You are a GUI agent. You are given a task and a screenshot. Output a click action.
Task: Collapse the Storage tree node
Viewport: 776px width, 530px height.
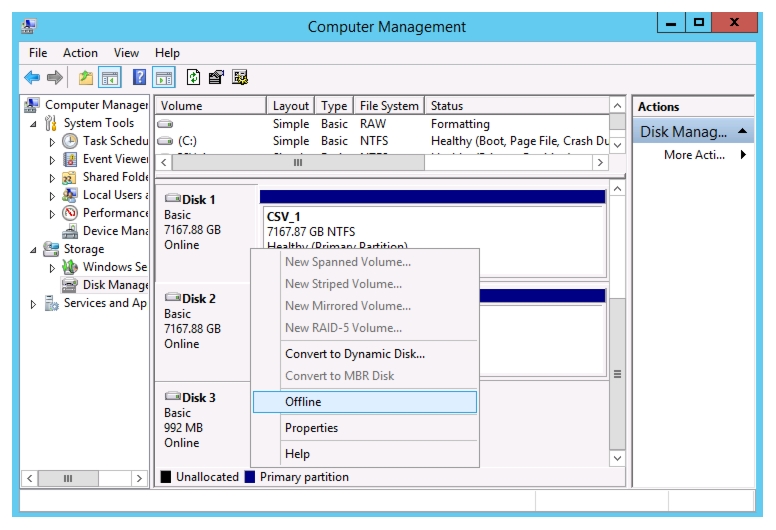33,250
